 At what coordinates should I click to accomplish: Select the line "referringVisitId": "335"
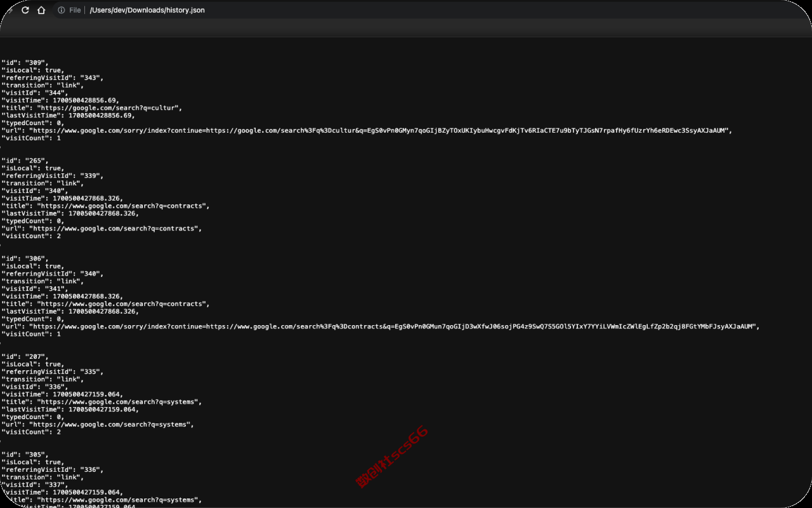point(53,372)
